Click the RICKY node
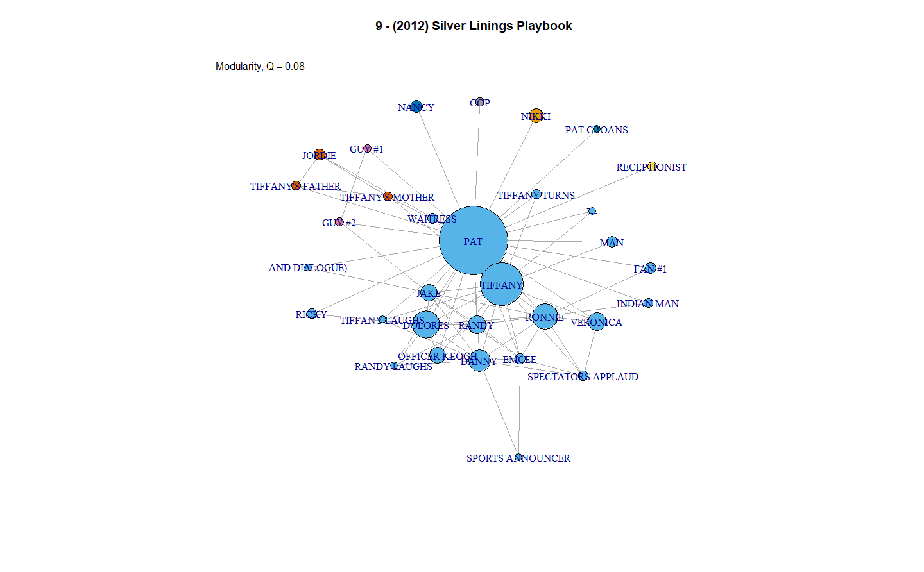This screenshot has width=924, height=572. click(312, 314)
